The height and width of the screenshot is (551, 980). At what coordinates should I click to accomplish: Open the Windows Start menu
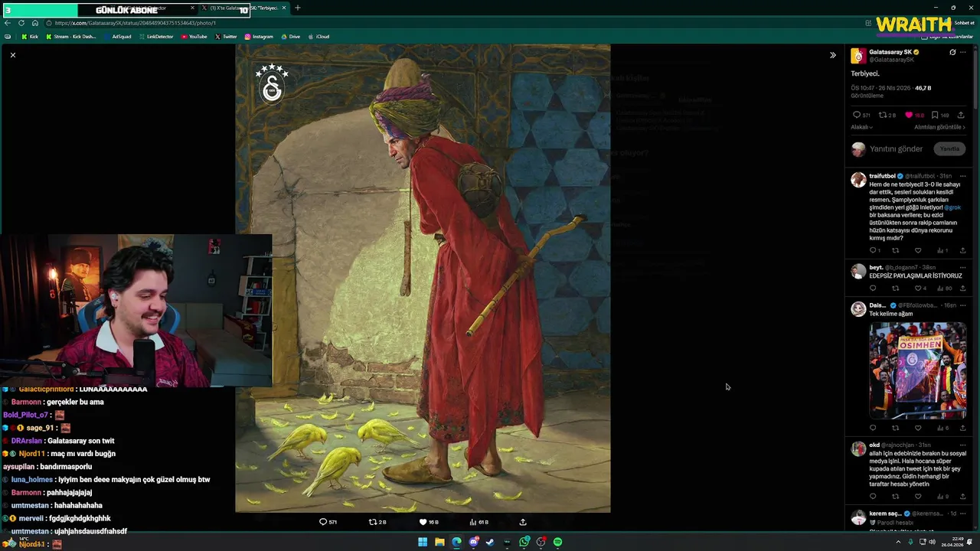click(x=423, y=542)
